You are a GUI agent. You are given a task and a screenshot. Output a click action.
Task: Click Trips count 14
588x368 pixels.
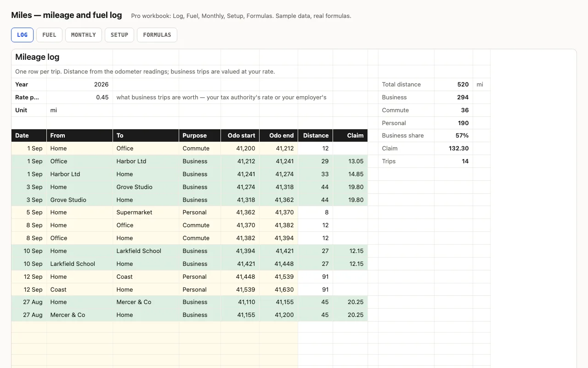coord(453,161)
